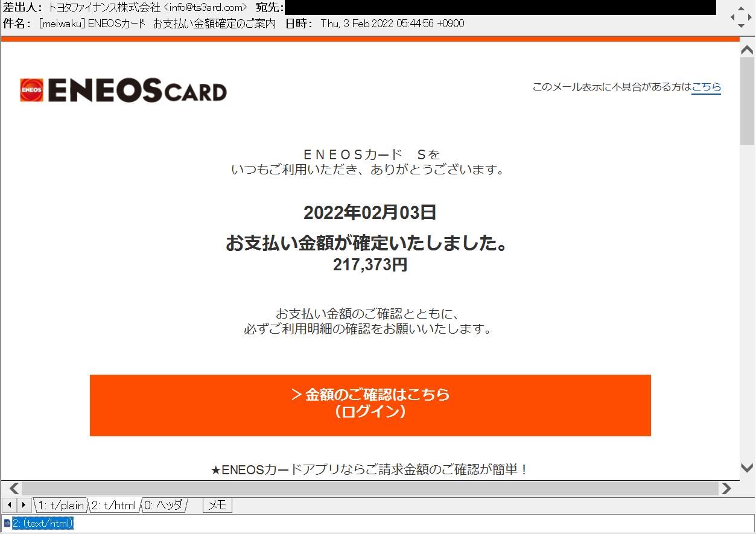The height and width of the screenshot is (534, 756).
Task: Show previous tabs with the left tab-scroll button
Action: [x=10, y=504]
